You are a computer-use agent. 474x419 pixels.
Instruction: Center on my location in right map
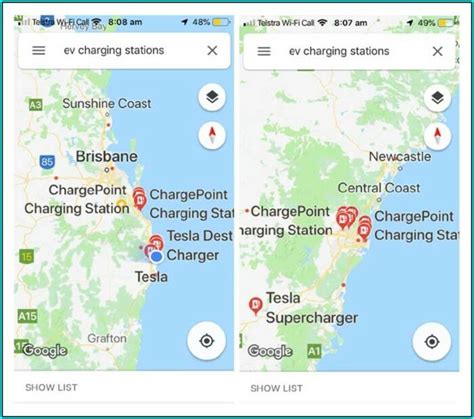(x=432, y=342)
